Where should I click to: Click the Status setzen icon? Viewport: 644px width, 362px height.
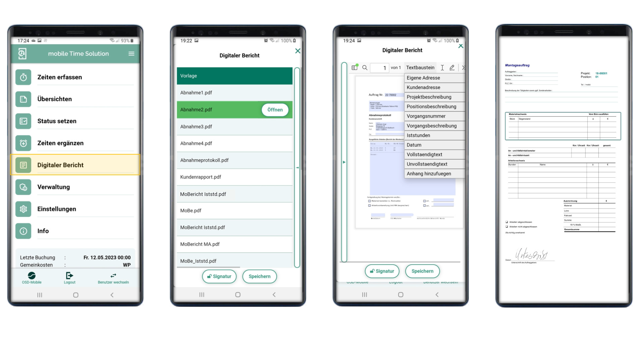(x=23, y=121)
